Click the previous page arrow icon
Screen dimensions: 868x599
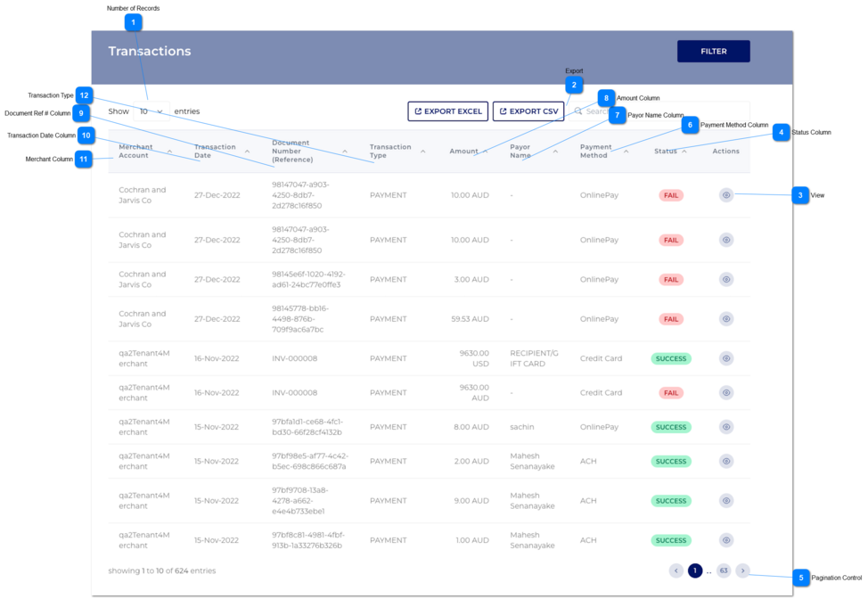click(676, 570)
